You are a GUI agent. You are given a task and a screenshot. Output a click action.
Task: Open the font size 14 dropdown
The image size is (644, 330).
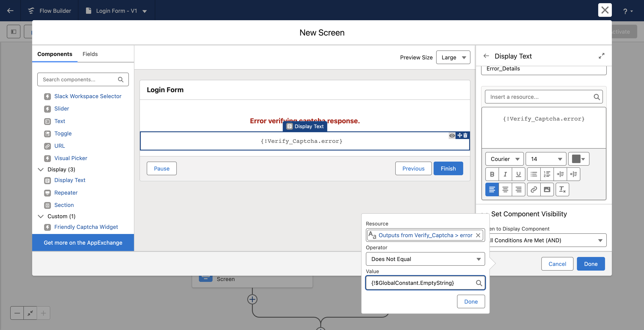pyautogui.click(x=546, y=159)
